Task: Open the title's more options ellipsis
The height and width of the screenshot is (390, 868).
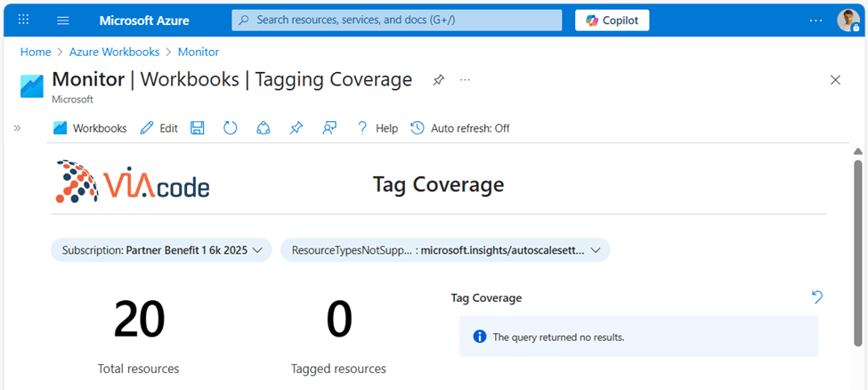Action: coord(465,80)
